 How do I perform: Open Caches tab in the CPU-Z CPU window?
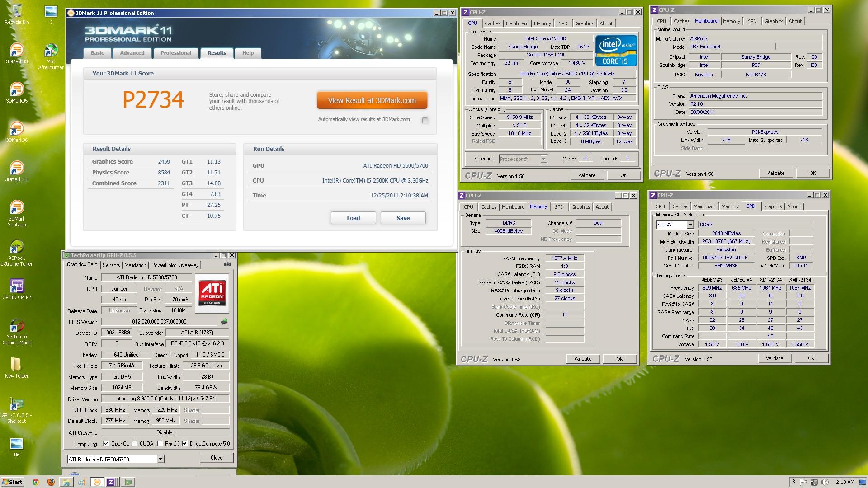[493, 23]
